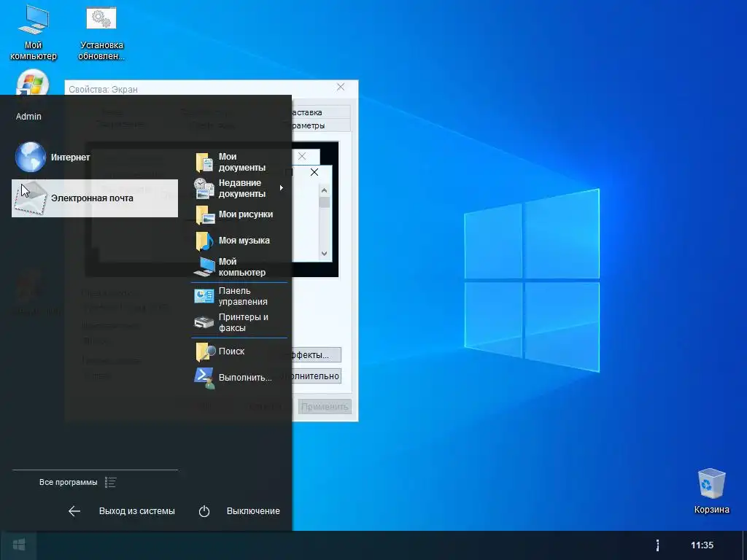This screenshot has width=747, height=560.
Task: Click Выход из системы label
Action: [x=136, y=511]
